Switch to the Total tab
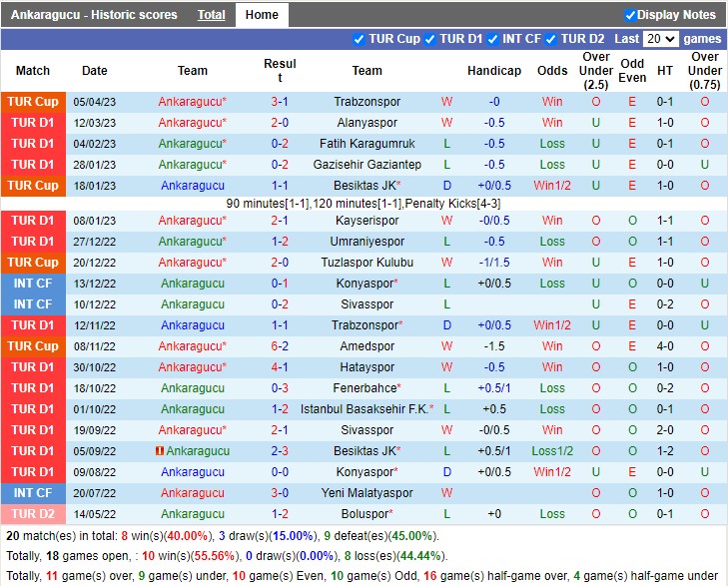 (211, 15)
